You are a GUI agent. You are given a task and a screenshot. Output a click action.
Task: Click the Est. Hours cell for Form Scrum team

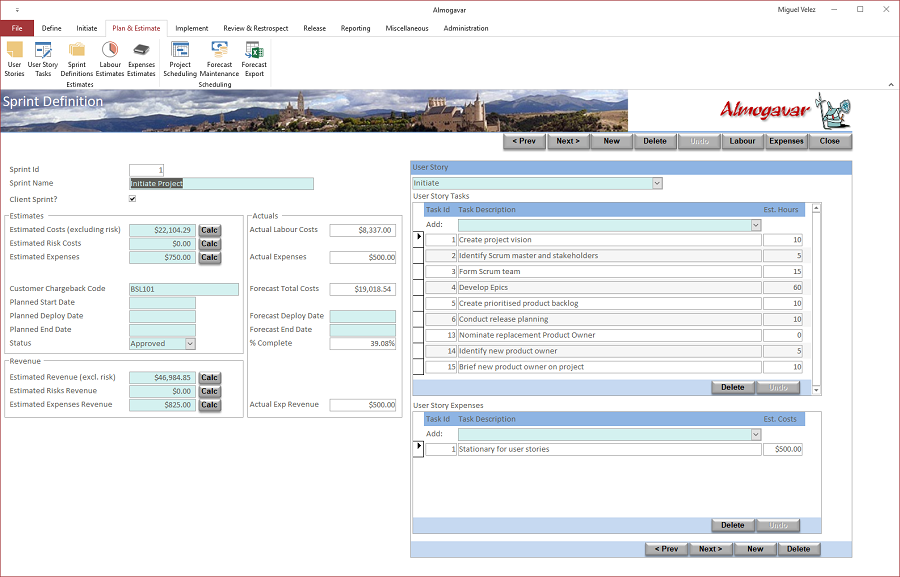[783, 272]
